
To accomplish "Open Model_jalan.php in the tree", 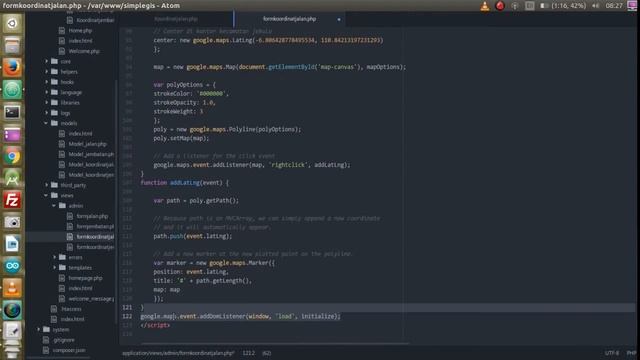I will 87,144.
